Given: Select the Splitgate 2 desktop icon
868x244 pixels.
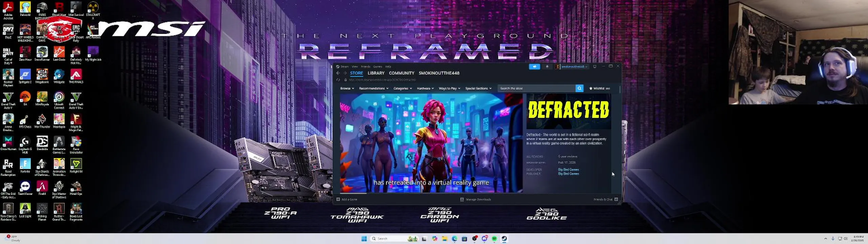Looking at the screenshot, I should tap(25, 76).
